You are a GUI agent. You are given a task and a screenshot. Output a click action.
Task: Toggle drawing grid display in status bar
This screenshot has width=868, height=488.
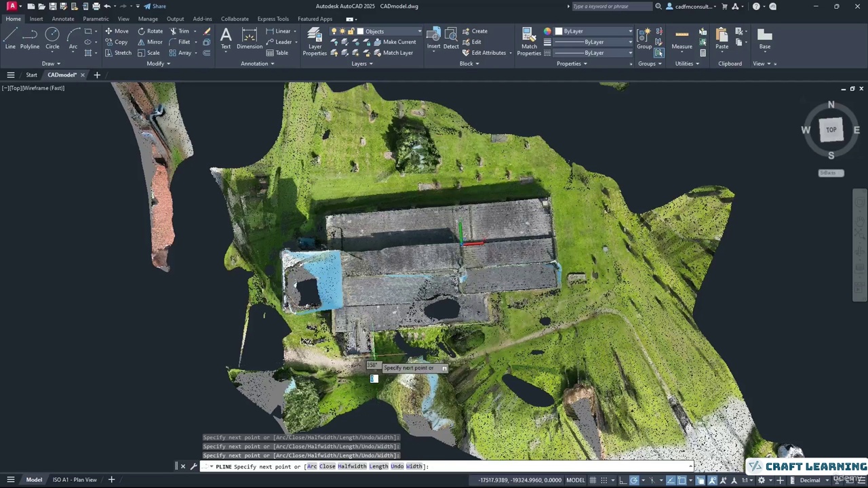593,481
